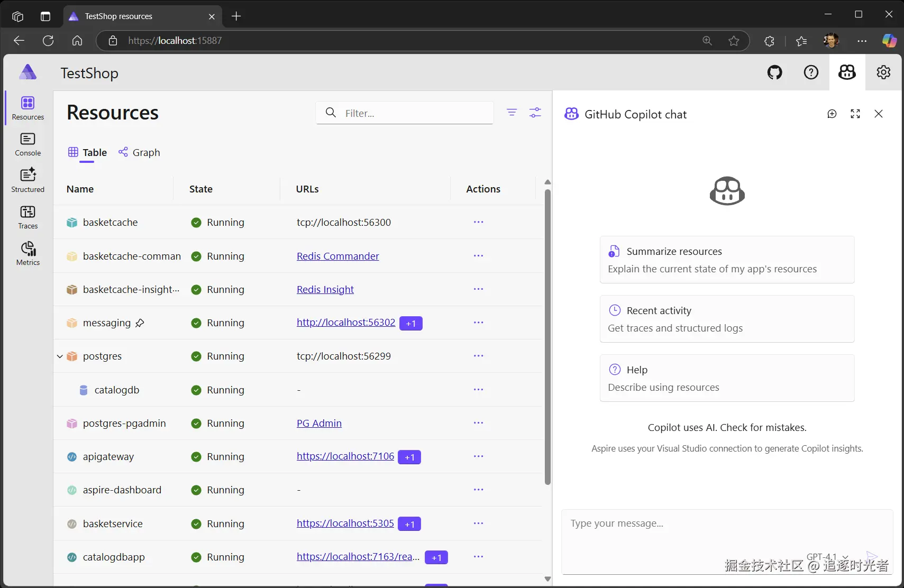This screenshot has height=588, width=904.
Task: Toggle the GitHub Copilot chat header button
Action: click(x=847, y=72)
